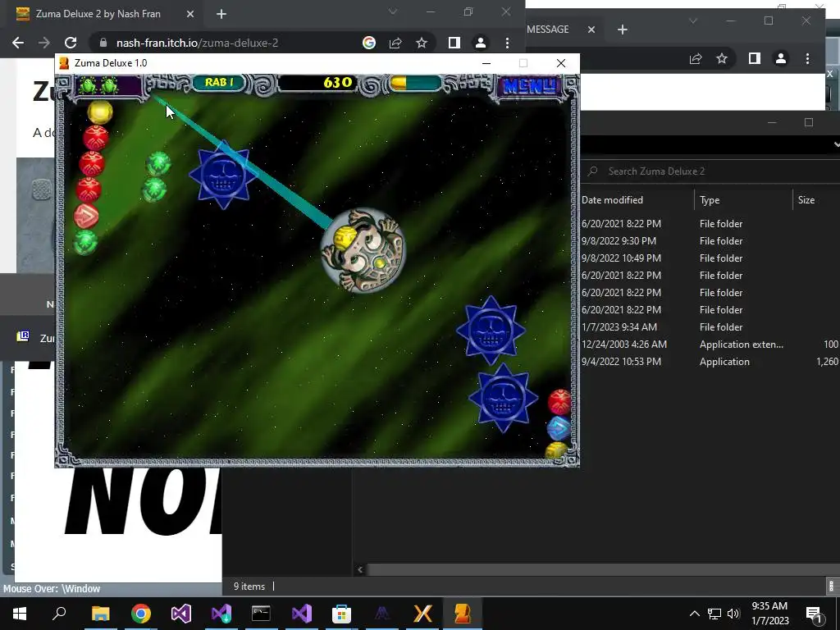Click the Zuma progress bar gauge
This screenshot has width=840, height=630.
coord(415,83)
